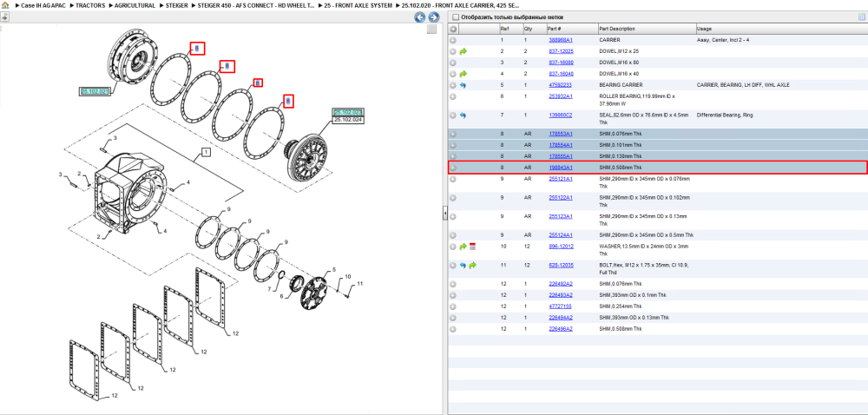Viewport: 868px width, 415px height.
Task: Open part number link 178554A1
Action: (560, 145)
